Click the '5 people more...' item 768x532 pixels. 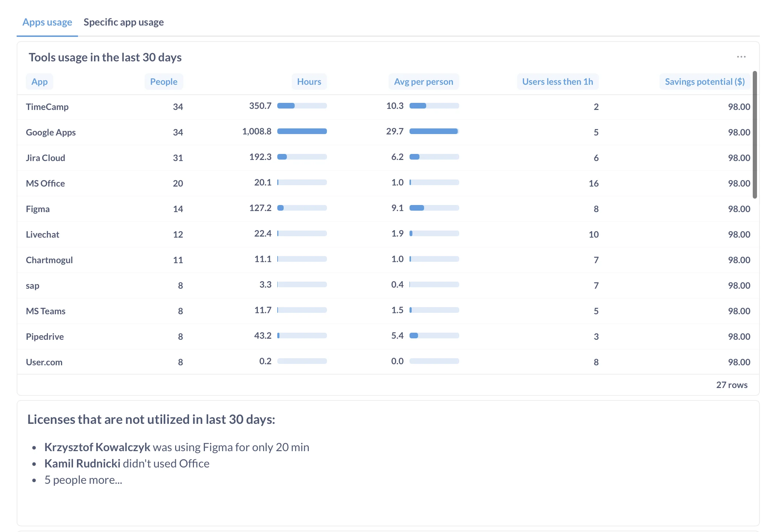[x=83, y=480]
